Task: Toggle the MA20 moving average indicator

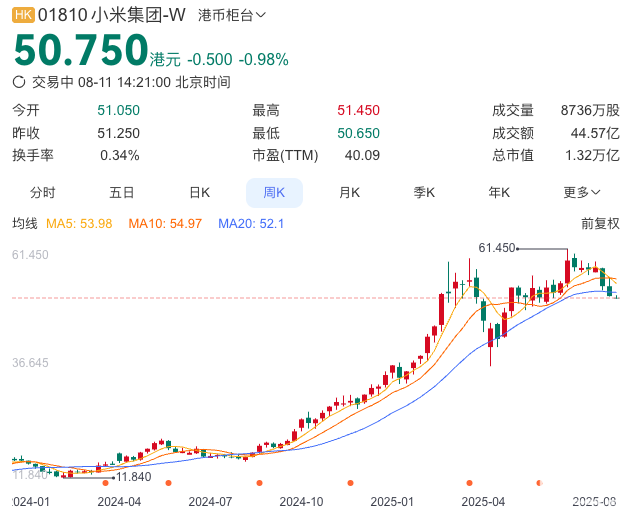Action: click(x=251, y=223)
